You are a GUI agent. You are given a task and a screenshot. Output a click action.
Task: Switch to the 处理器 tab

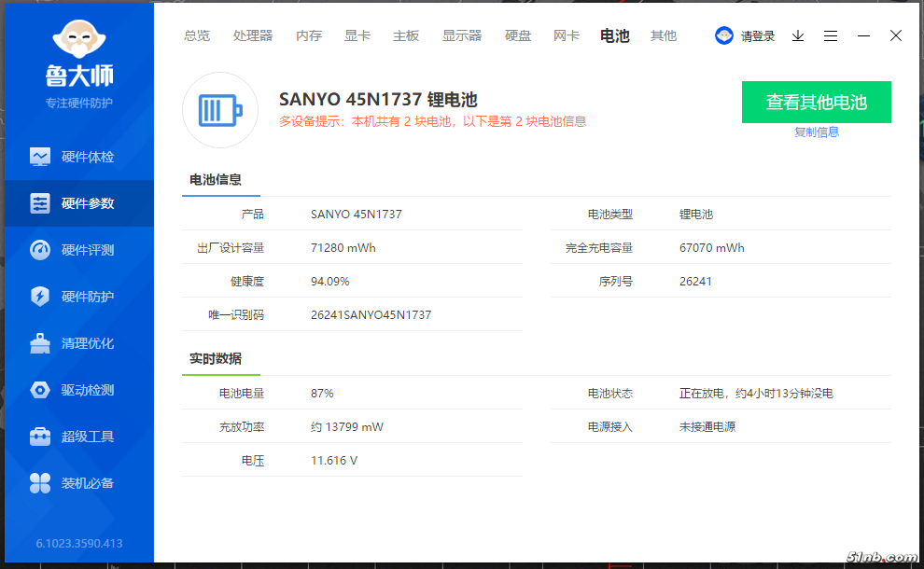(253, 35)
